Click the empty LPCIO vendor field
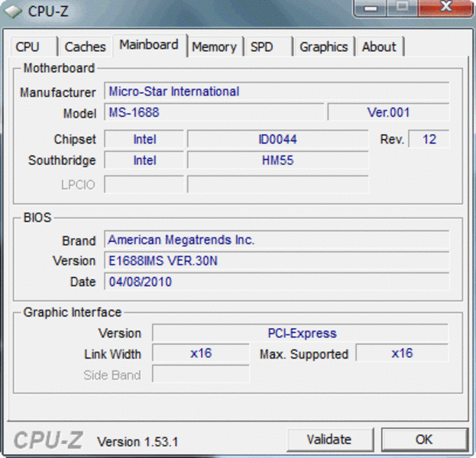 144,184
